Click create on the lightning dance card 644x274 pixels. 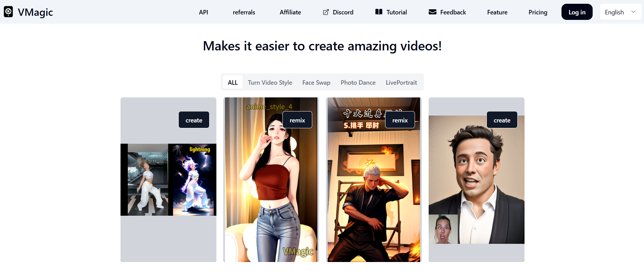pos(194,120)
